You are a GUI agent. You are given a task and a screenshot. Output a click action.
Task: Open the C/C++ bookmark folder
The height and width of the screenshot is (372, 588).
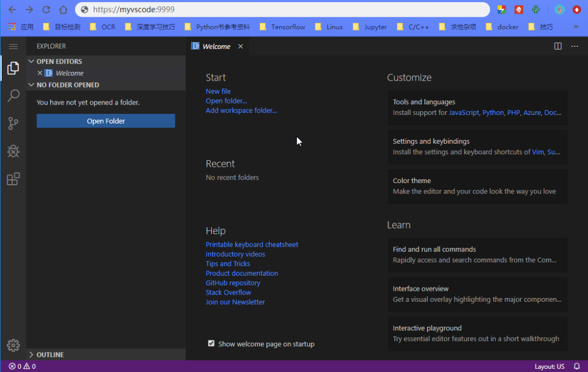(x=413, y=27)
